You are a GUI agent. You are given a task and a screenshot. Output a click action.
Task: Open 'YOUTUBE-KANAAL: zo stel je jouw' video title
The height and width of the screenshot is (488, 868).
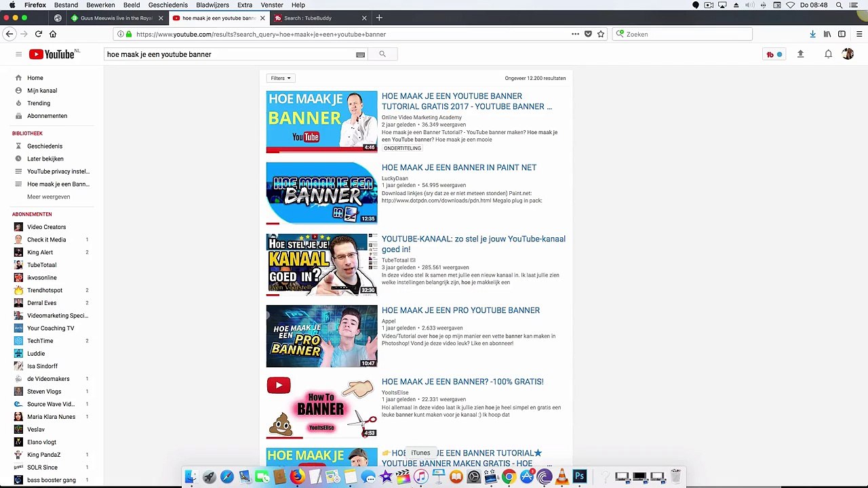point(473,244)
